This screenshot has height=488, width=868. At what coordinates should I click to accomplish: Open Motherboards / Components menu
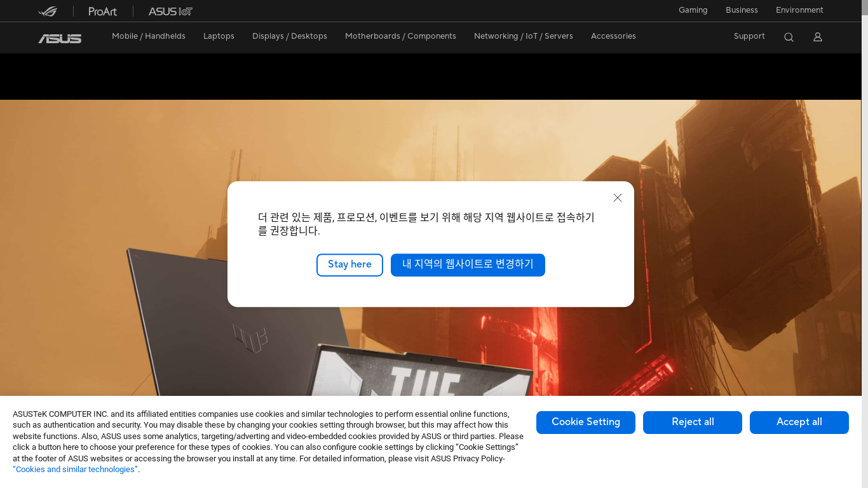click(400, 36)
